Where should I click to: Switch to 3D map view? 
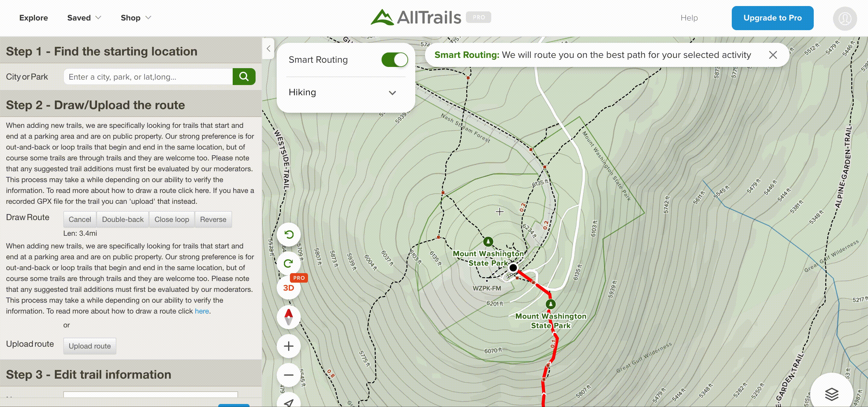click(289, 288)
